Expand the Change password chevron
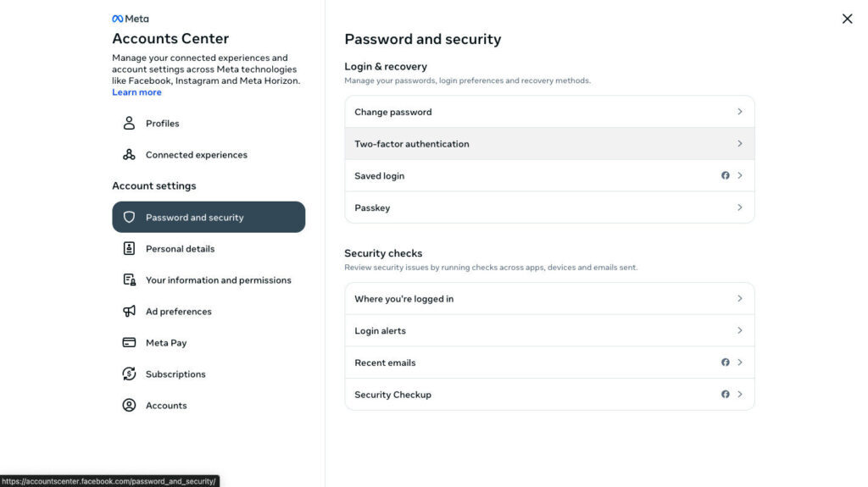The image size is (868, 487). (x=739, y=112)
